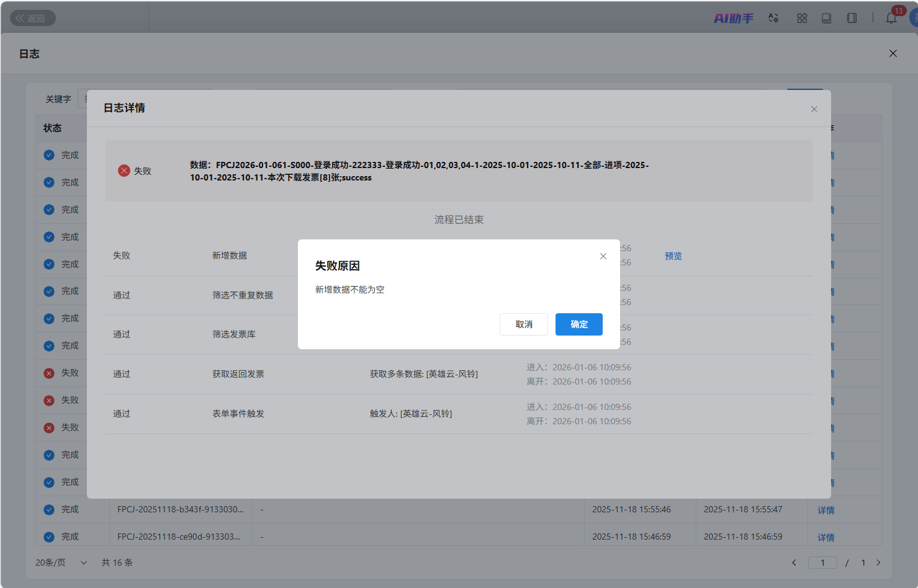This screenshot has width=918, height=588.
Task: Click the language translation icon
Action: 773,19
